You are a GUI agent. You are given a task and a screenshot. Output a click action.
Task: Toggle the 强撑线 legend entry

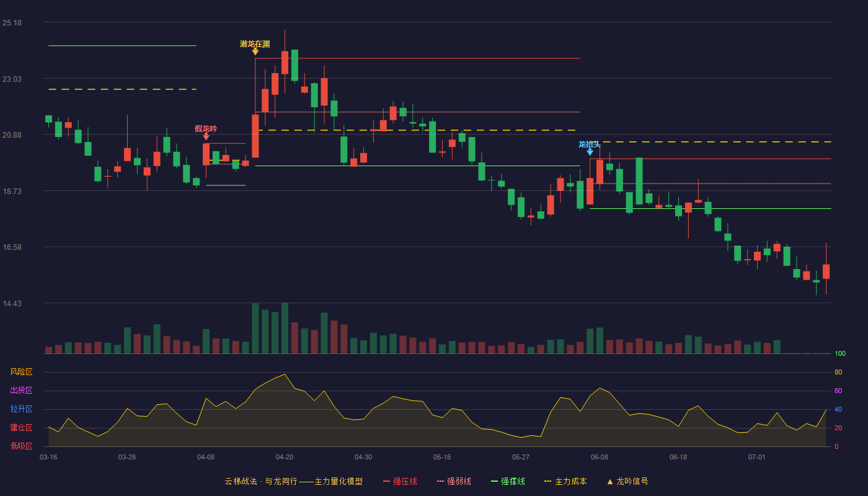tap(508, 481)
